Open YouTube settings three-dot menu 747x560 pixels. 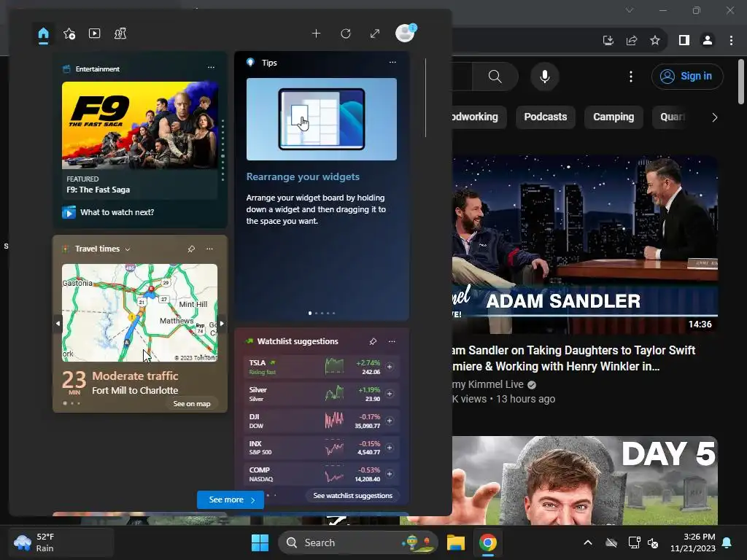(x=631, y=76)
